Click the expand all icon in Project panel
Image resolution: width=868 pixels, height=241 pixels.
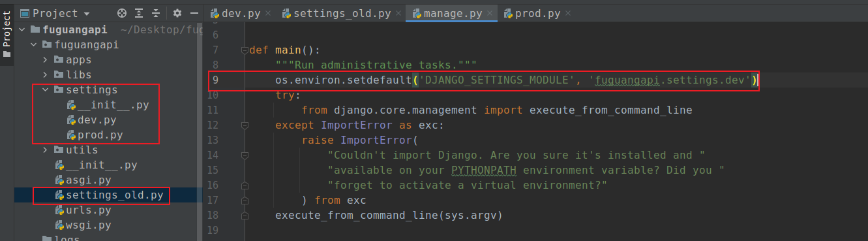[139, 13]
